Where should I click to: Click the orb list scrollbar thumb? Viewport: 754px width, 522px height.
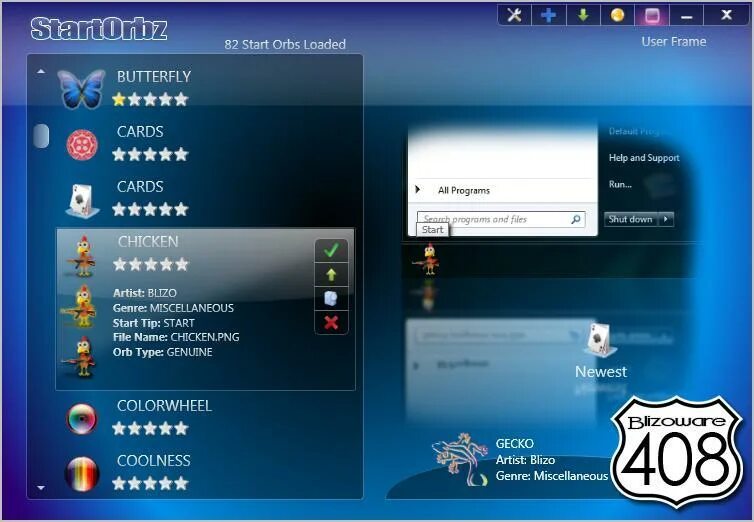[41, 136]
